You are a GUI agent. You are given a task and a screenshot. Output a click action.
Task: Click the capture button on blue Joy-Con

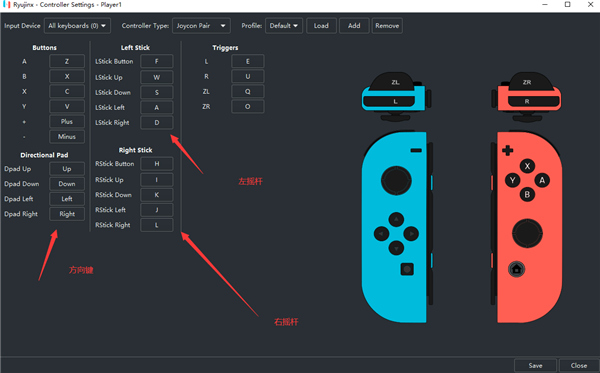pos(407,269)
